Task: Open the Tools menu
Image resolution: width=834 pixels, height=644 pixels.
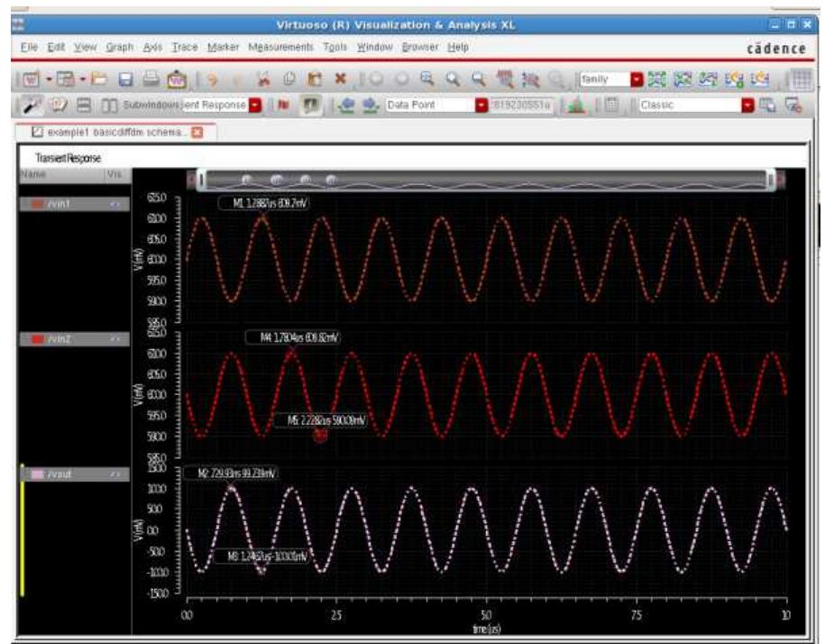Action: coord(335,47)
